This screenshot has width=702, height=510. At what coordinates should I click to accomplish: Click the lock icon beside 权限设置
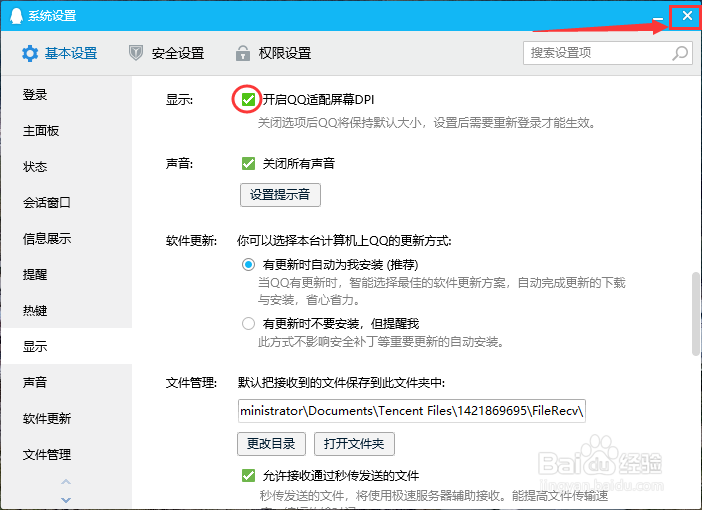243,53
